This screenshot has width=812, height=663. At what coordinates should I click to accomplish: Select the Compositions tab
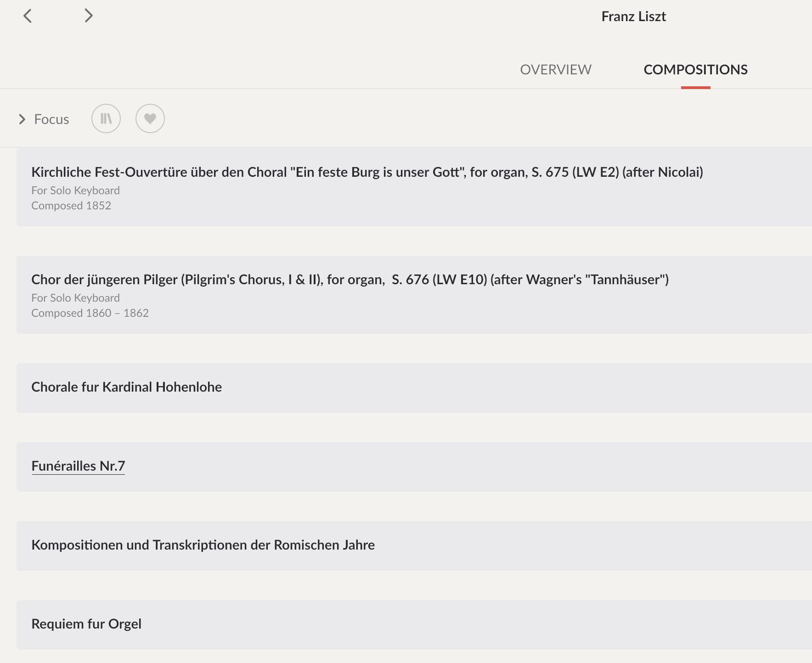pos(695,69)
